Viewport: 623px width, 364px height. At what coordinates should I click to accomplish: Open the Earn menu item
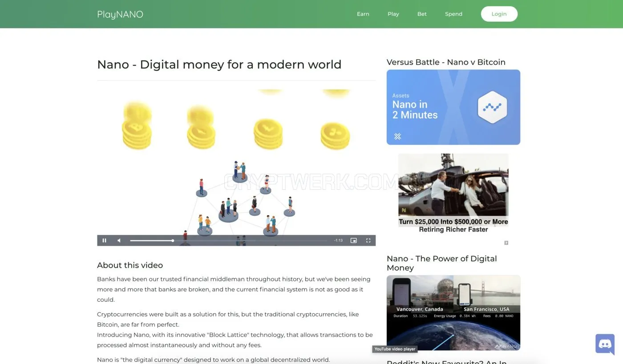pyautogui.click(x=363, y=14)
